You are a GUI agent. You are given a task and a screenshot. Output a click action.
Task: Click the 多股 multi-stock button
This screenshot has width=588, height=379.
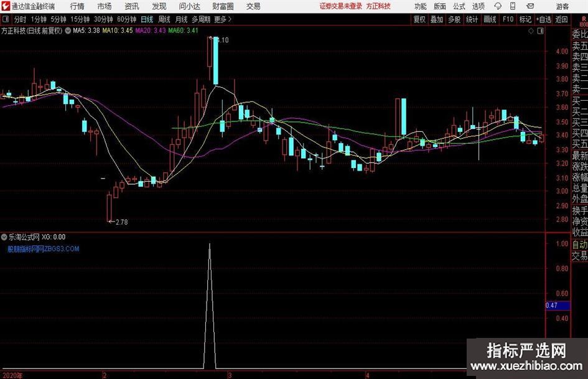tap(454, 19)
